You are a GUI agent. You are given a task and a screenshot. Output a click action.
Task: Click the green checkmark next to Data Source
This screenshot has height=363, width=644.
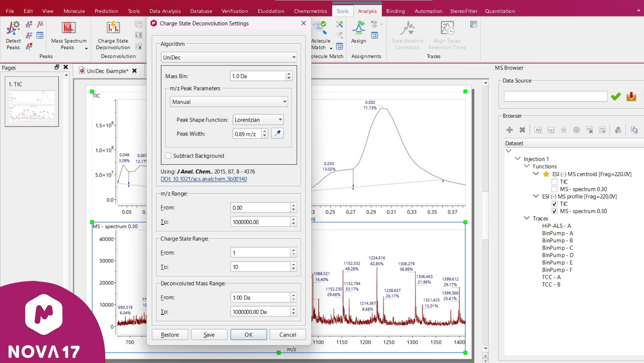point(615,97)
